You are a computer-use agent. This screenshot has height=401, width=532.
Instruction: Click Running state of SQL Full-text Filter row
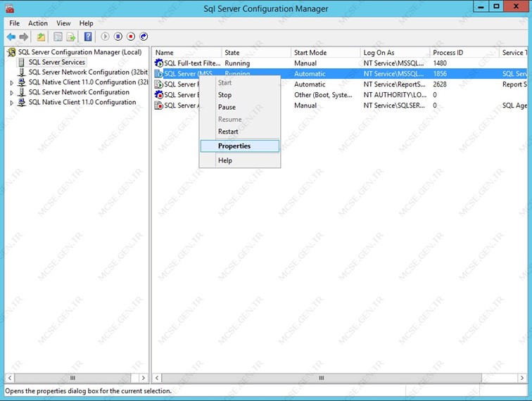(x=237, y=63)
